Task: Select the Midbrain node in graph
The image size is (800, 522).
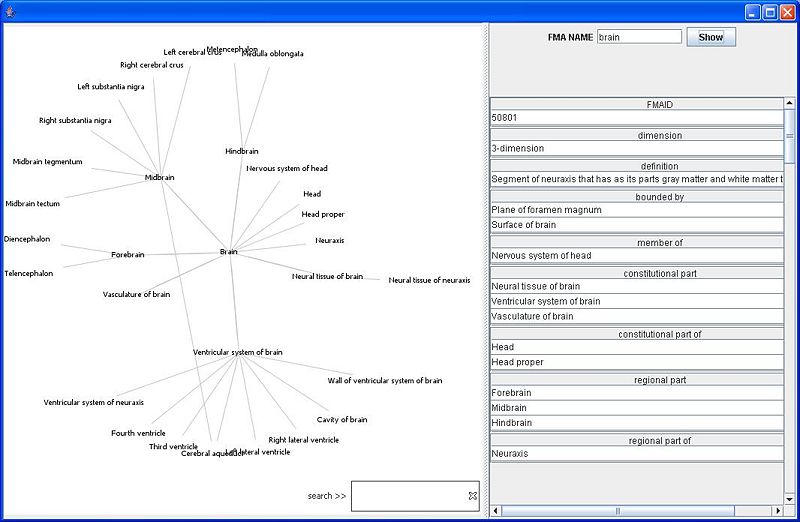Action: pyautogui.click(x=159, y=177)
